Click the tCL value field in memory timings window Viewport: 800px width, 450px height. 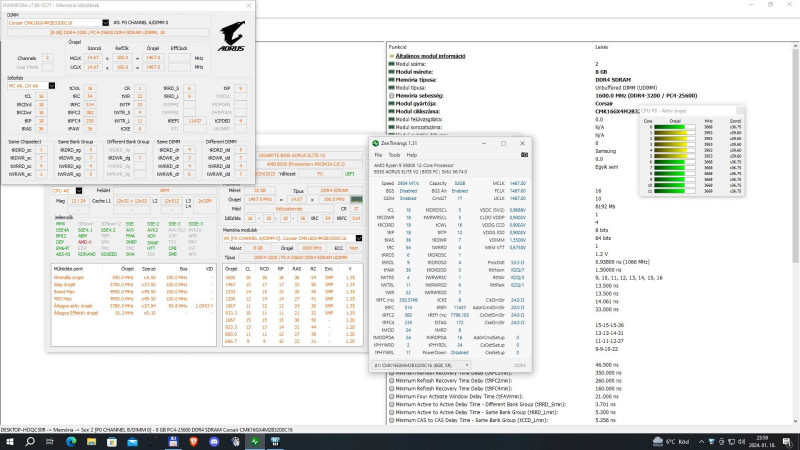click(41, 96)
